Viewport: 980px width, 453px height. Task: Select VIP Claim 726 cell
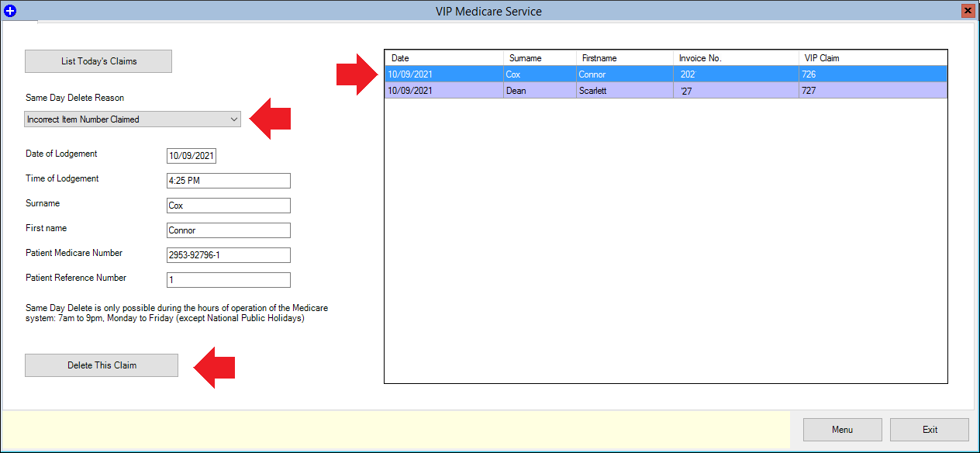(x=873, y=74)
